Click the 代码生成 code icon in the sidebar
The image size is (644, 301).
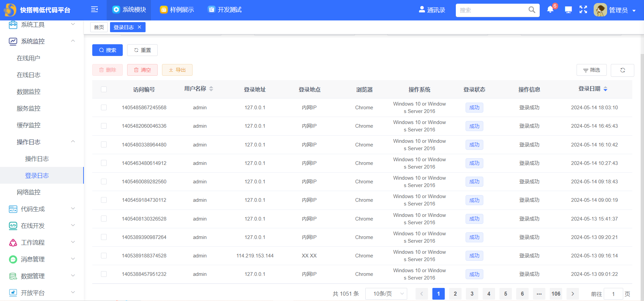point(13,209)
